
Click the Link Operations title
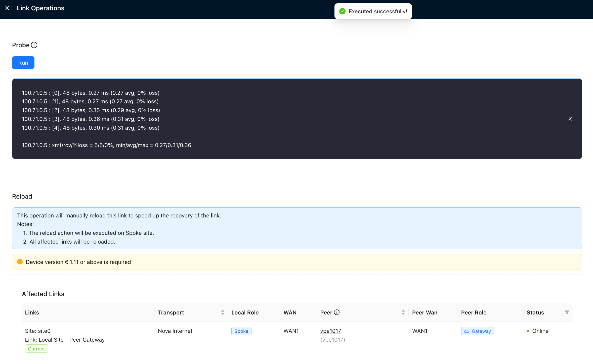point(40,8)
